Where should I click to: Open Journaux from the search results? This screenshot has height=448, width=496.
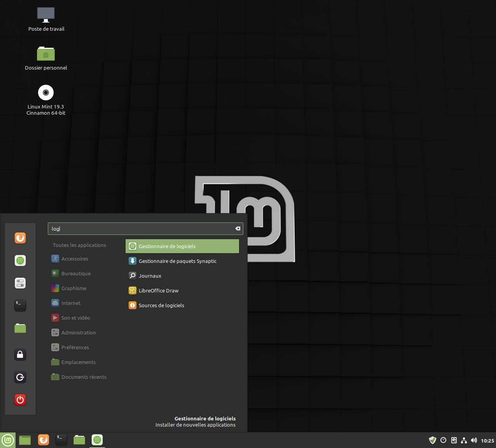(x=182, y=276)
